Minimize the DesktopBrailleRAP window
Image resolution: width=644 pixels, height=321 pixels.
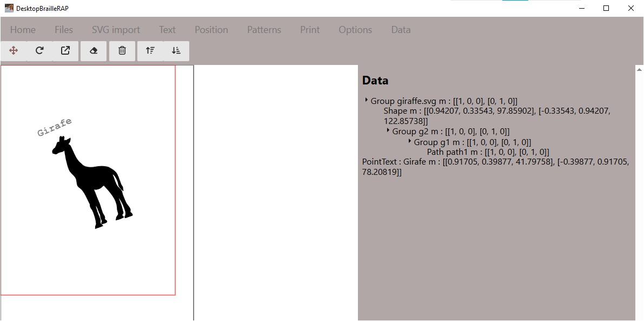(x=582, y=8)
